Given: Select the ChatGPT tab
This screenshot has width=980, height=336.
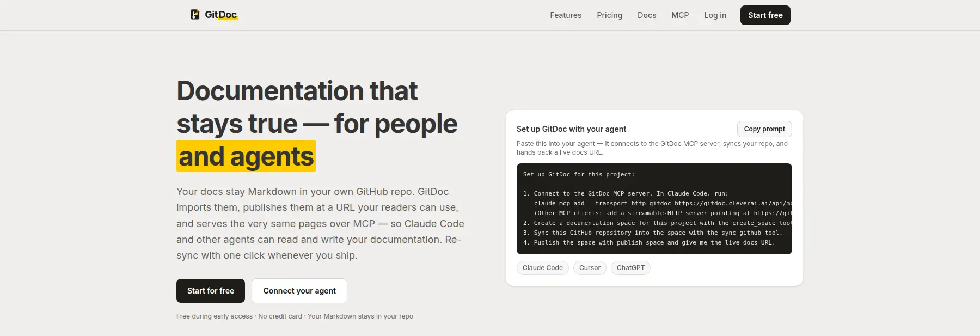Looking at the screenshot, I should (630, 268).
